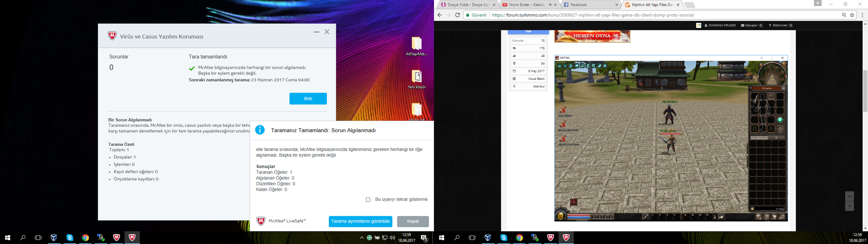Viewport: 868px width, 244px height.
Task: Click the active McAfee button on left taskbar
Action: 132,238
